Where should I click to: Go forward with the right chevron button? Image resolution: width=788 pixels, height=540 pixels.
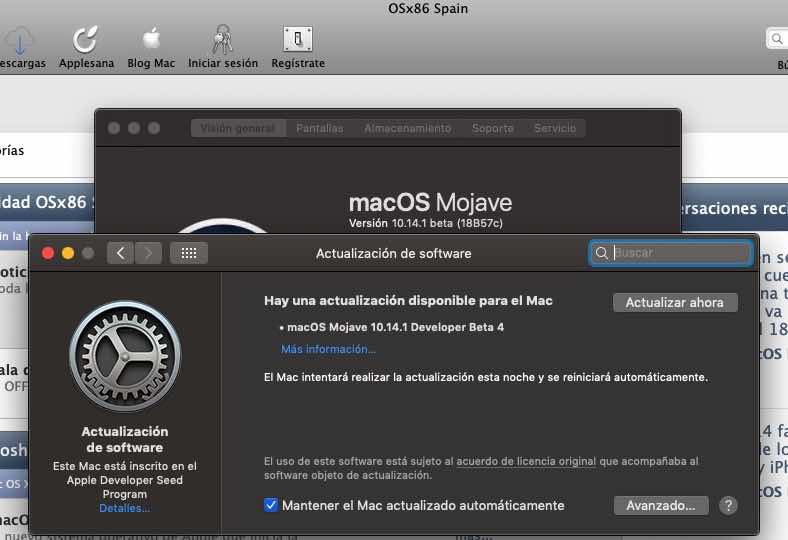click(148, 253)
